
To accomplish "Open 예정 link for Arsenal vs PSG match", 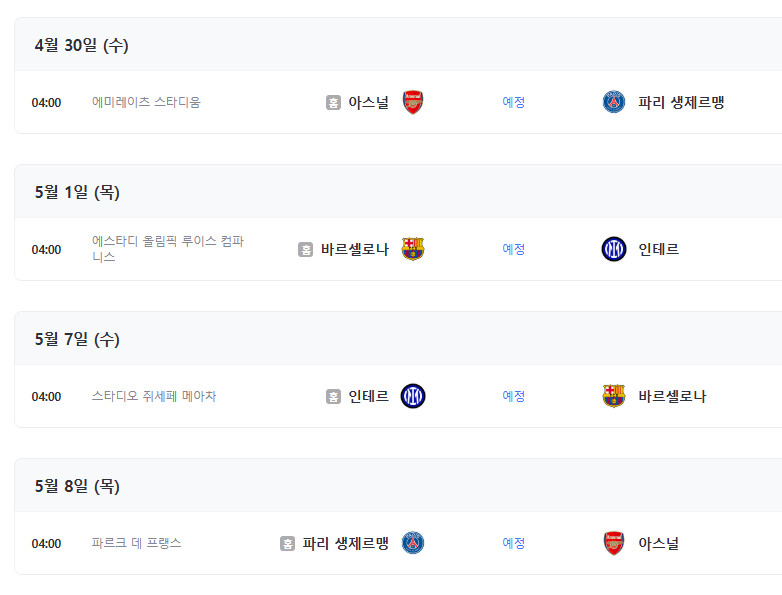I will (x=514, y=102).
